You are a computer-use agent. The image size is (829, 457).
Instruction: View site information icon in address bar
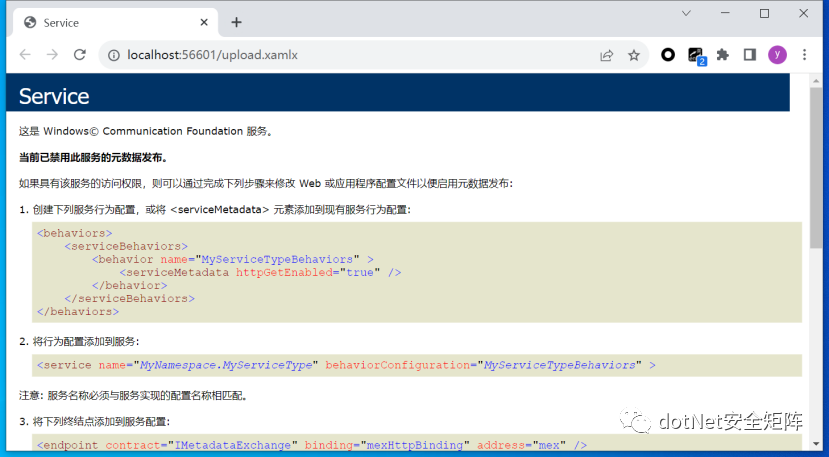click(x=113, y=55)
